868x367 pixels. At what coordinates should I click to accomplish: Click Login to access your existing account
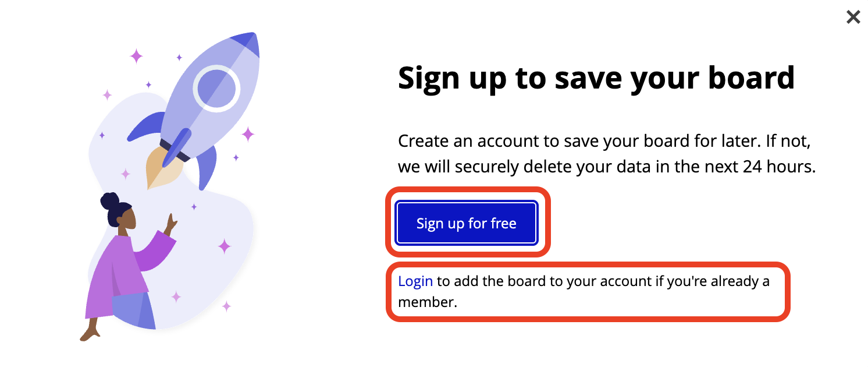(415, 281)
